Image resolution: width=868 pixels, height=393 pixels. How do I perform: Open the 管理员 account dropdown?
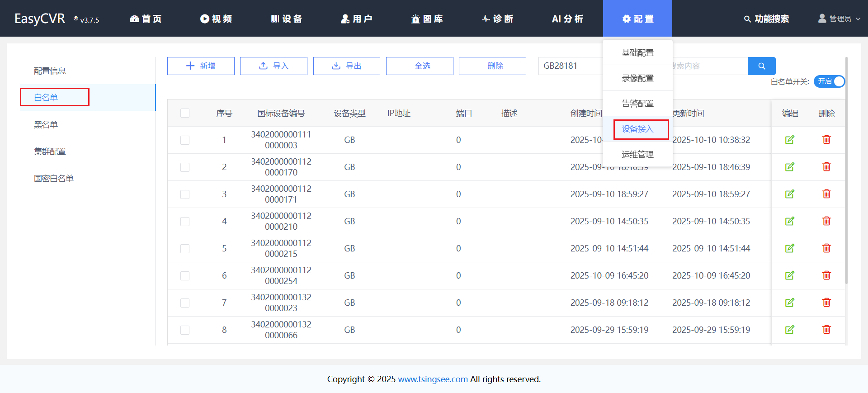coord(839,19)
